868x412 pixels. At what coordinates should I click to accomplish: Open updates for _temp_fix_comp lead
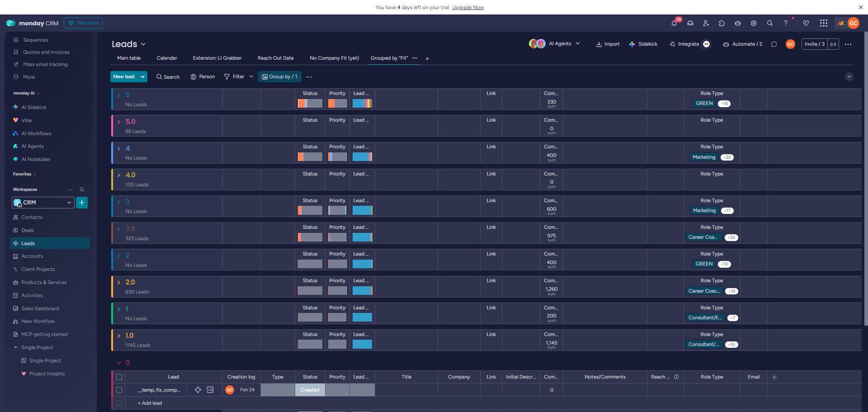point(210,390)
